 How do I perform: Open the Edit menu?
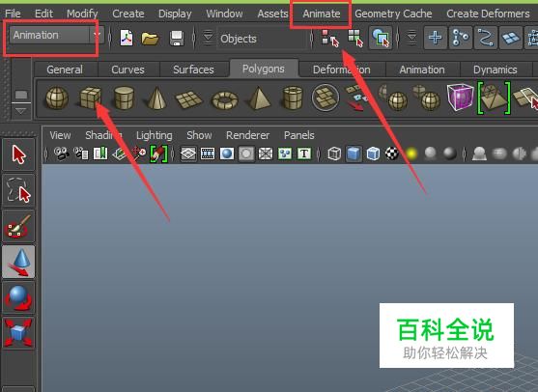click(43, 14)
